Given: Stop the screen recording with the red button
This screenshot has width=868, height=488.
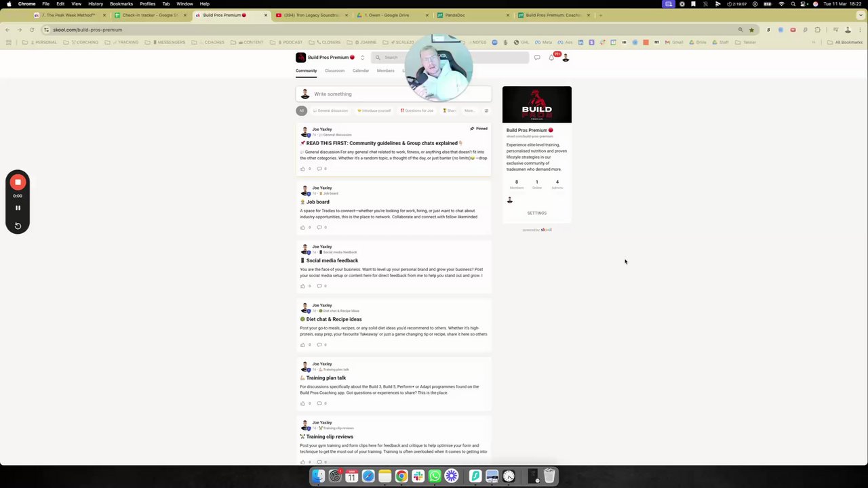Looking at the screenshot, I should tap(18, 182).
